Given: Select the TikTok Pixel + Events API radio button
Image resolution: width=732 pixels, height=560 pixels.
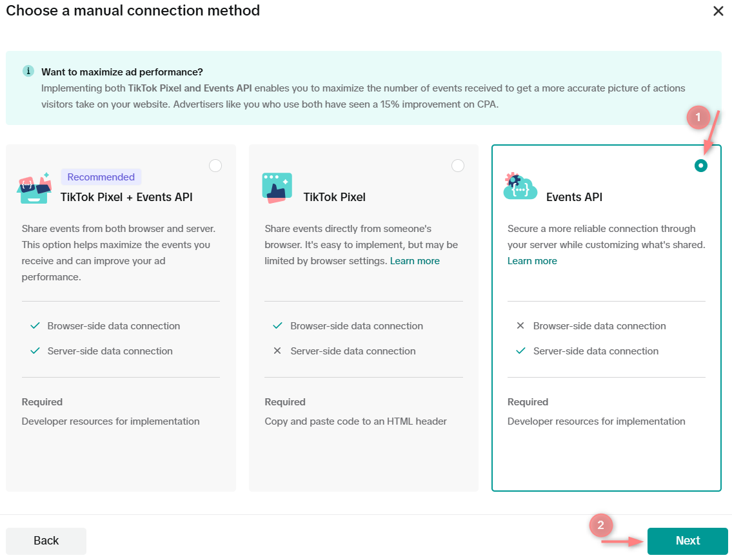Looking at the screenshot, I should point(215,166).
